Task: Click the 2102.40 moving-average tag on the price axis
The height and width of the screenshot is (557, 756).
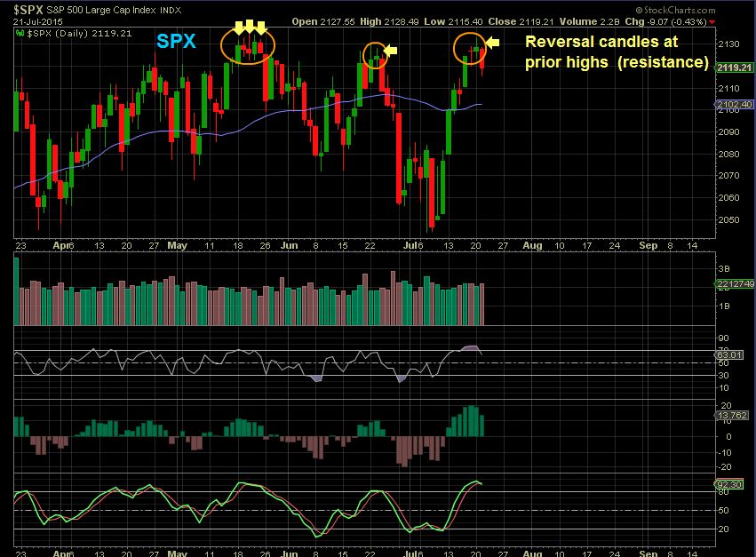Action: tap(733, 105)
